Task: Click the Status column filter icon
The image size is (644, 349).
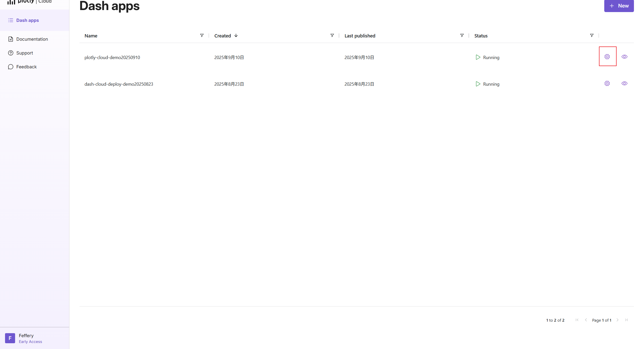Action: pyautogui.click(x=592, y=35)
